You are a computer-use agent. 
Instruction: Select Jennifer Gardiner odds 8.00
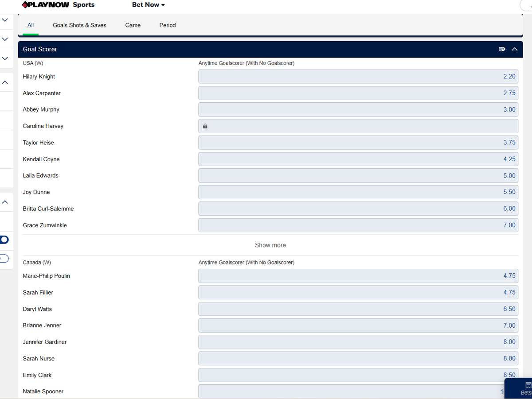point(358,342)
